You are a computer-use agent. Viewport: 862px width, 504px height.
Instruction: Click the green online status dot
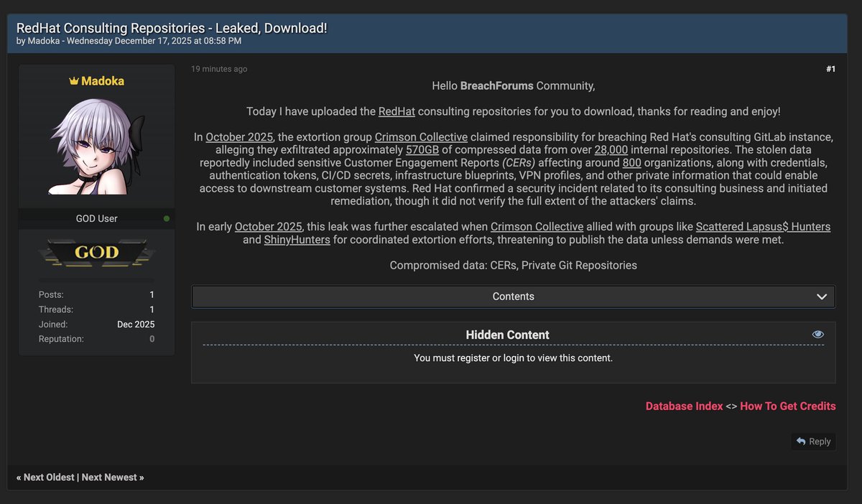[x=167, y=218]
